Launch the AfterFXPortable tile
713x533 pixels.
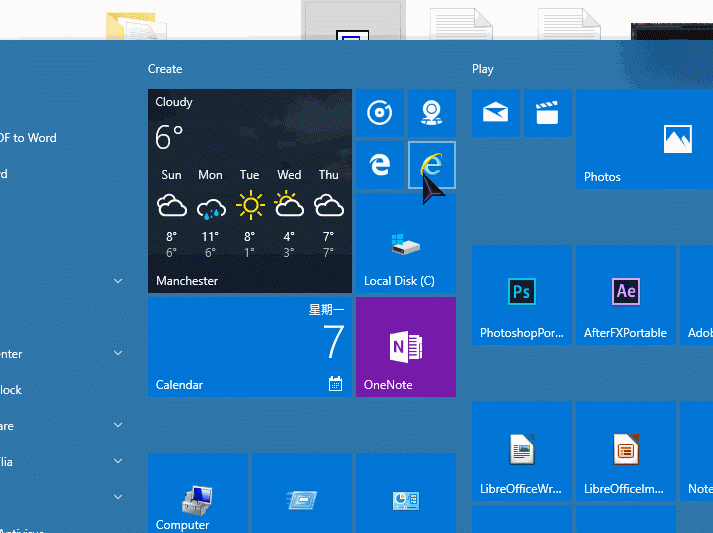tap(626, 295)
